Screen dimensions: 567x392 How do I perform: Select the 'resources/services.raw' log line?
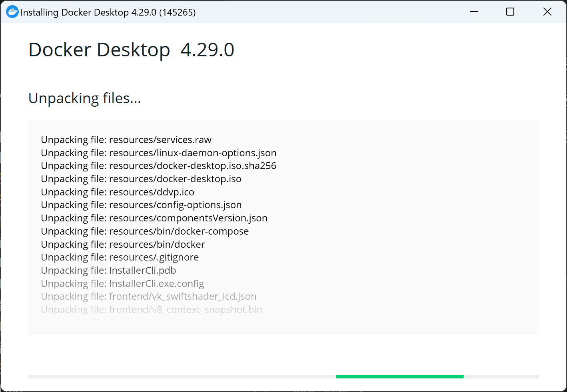pyautogui.click(x=126, y=140)
